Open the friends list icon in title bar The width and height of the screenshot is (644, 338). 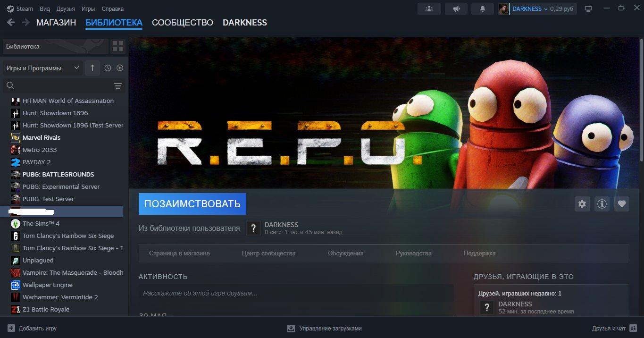pyautogui.click(x=429, y=9)
